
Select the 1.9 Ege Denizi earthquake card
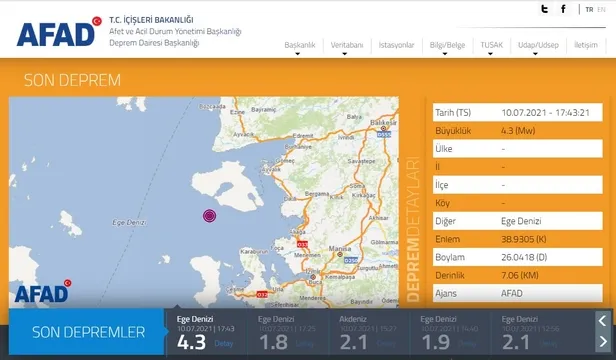[450, 332]
